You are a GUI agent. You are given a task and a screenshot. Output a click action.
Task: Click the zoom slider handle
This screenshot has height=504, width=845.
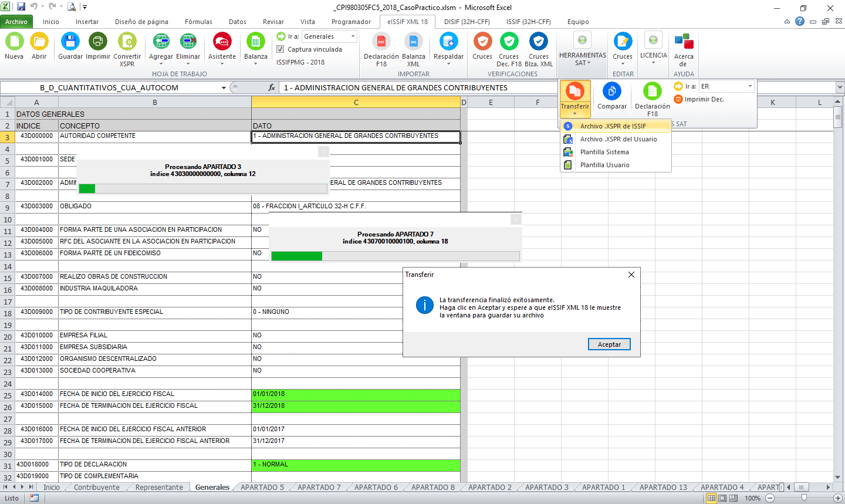[803, 498]
